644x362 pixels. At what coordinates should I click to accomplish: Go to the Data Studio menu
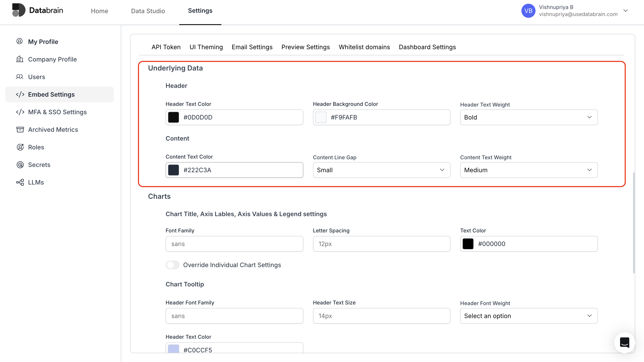pos(148,11)
